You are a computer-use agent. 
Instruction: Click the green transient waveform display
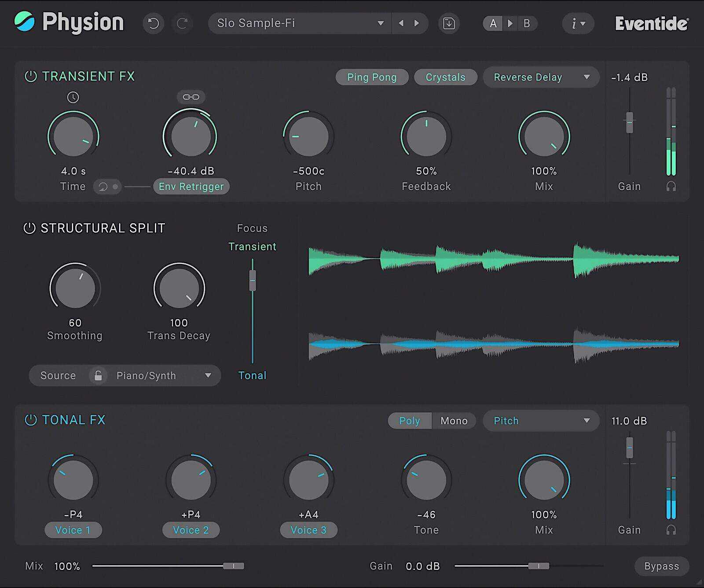click(x=494, y=260)
